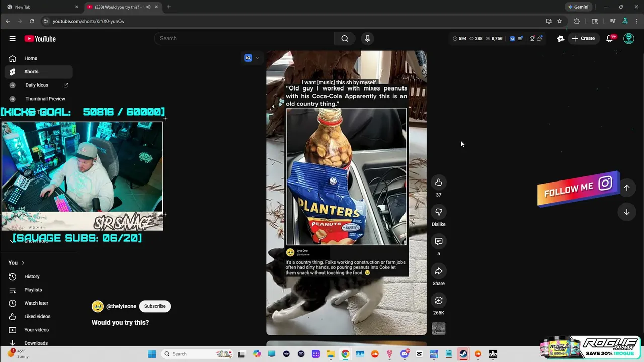Click the Create button
This screenshot has width=644, height=362.
[x=583, y=38]
